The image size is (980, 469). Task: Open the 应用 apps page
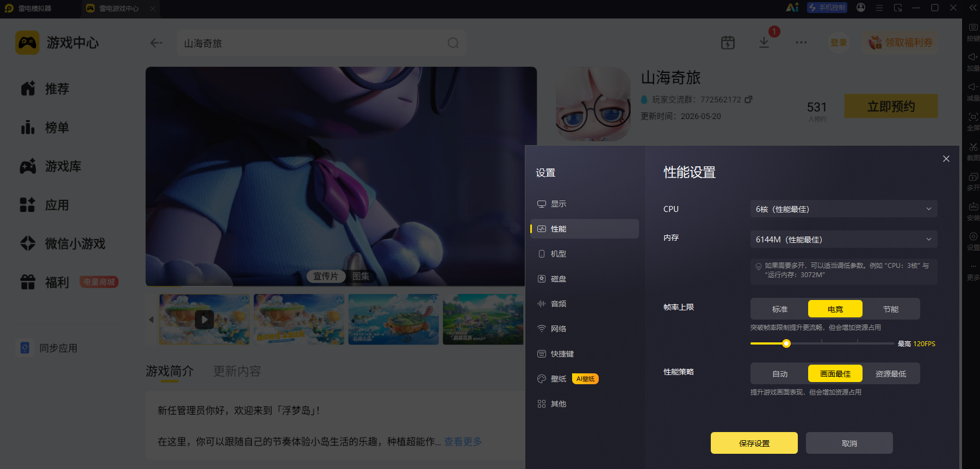(45, 205)
